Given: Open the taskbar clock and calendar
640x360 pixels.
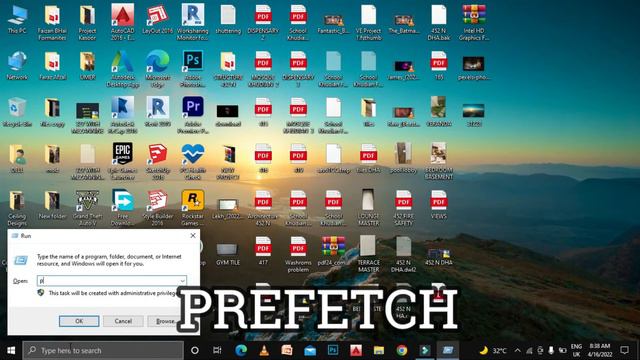Looking at the screenshot, I should click(600, 350).
